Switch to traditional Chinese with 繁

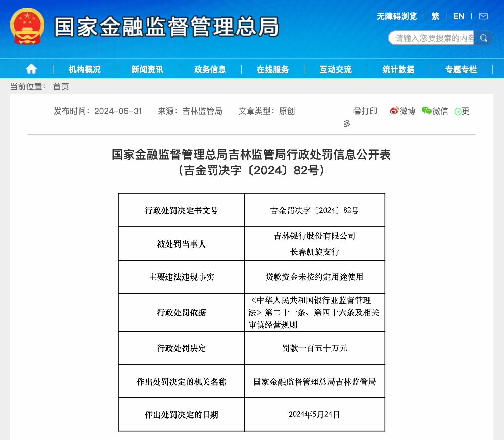point(435,16)
